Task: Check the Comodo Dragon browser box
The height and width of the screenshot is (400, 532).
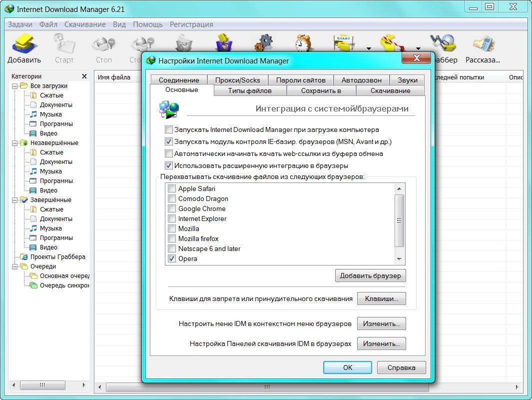Action: pos(172,198)
